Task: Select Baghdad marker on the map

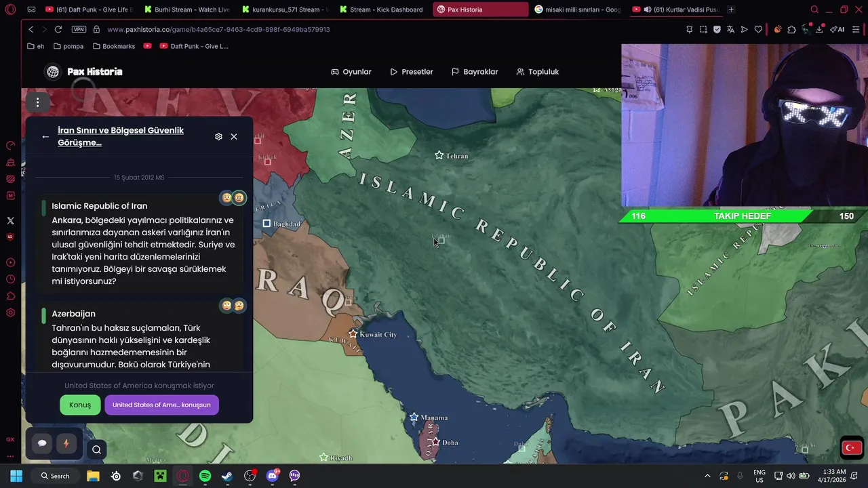Action: [267, 223]
